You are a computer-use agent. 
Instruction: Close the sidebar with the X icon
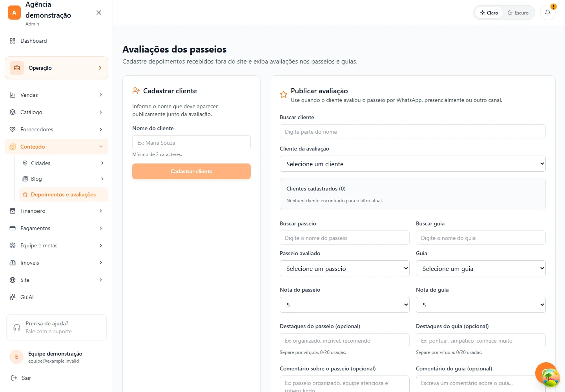coord(99,13)
